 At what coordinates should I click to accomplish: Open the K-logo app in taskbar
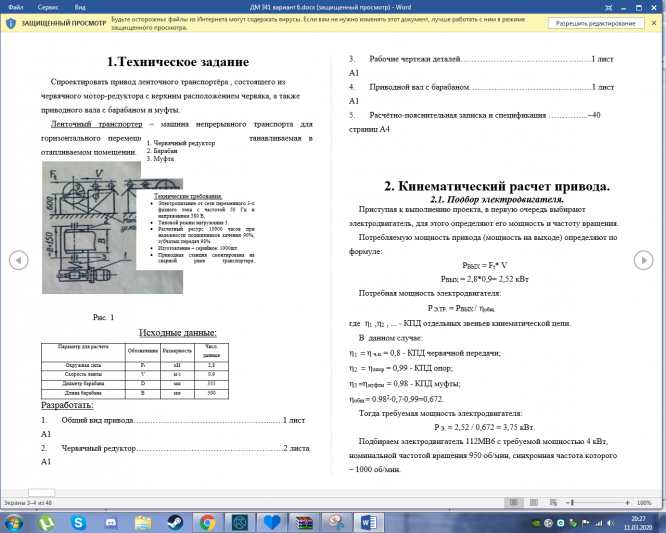pos(240,522)
